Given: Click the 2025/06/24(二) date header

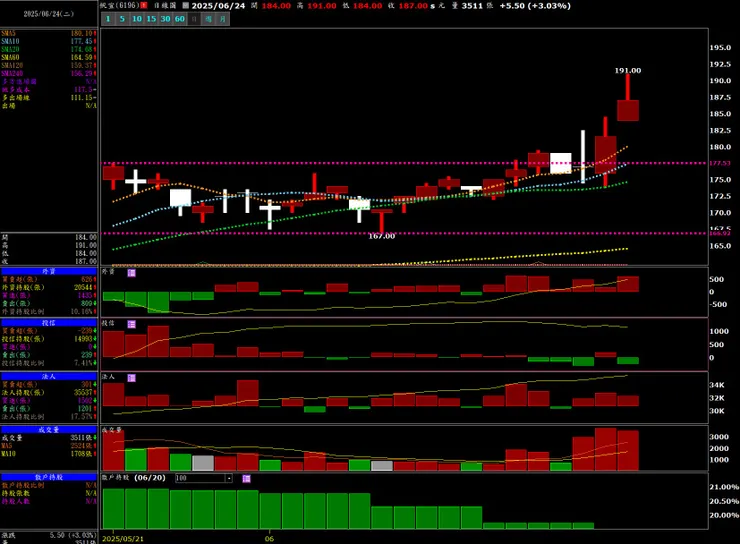Looking at the screenshot, I should [49, 14].
